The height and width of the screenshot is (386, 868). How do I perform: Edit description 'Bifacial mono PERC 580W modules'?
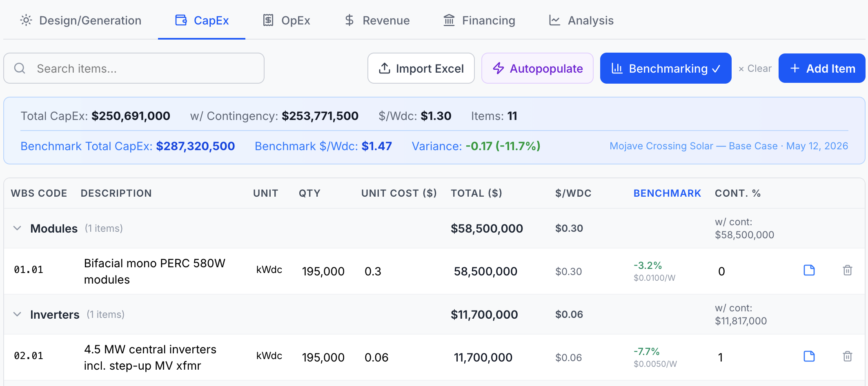coord(155,271)
